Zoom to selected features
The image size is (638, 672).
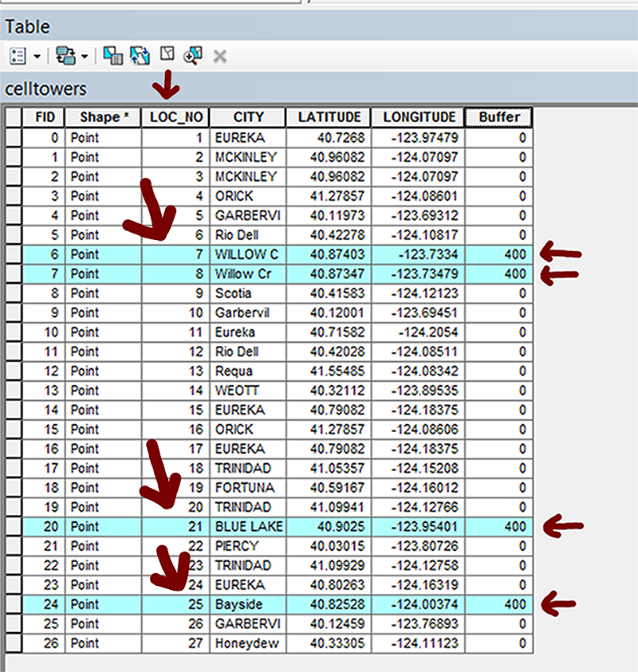[x=192, y=56]
